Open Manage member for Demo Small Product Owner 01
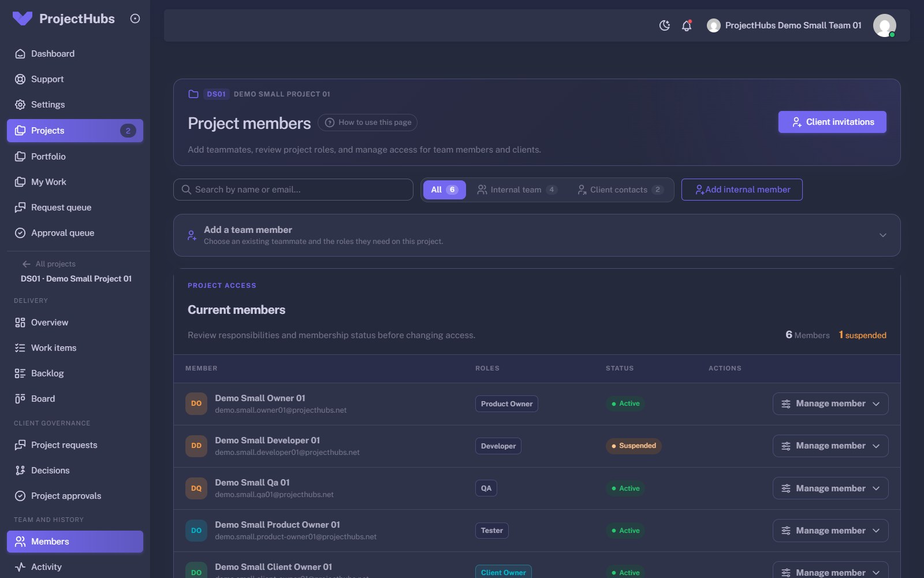 tap(830, 531)
